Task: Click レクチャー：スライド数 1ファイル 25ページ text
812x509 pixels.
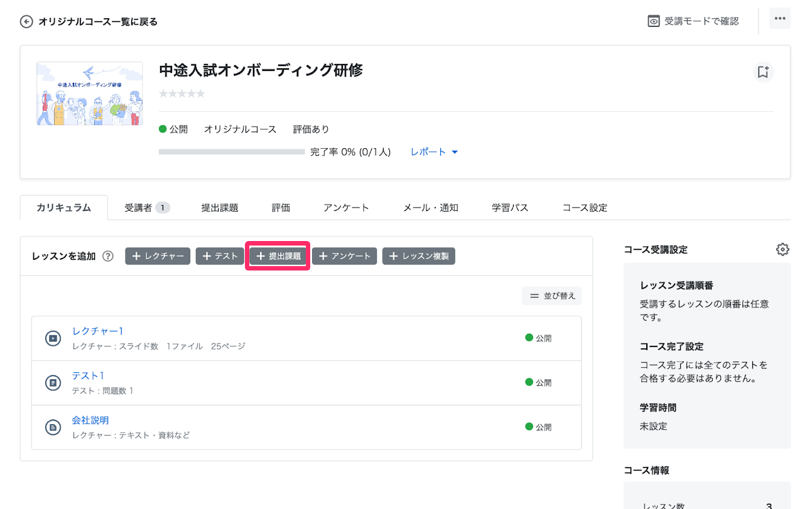Action: point(159,346)
